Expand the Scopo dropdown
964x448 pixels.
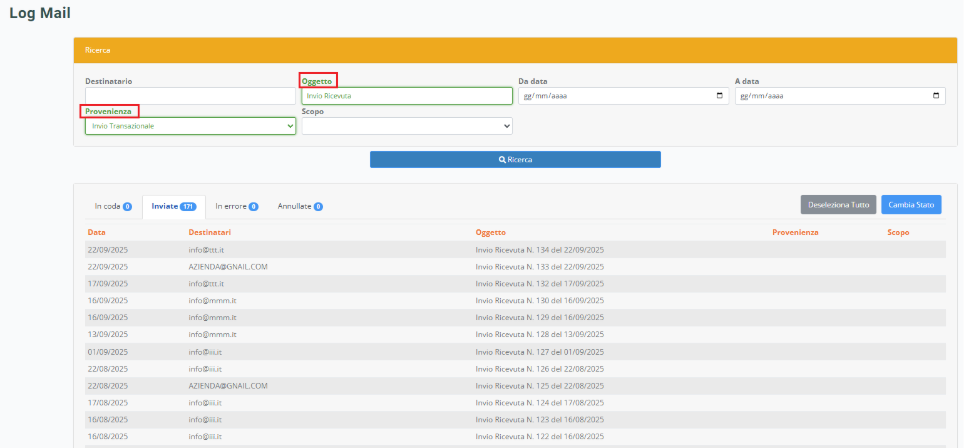pyautogui.click(x=406, y=126)
